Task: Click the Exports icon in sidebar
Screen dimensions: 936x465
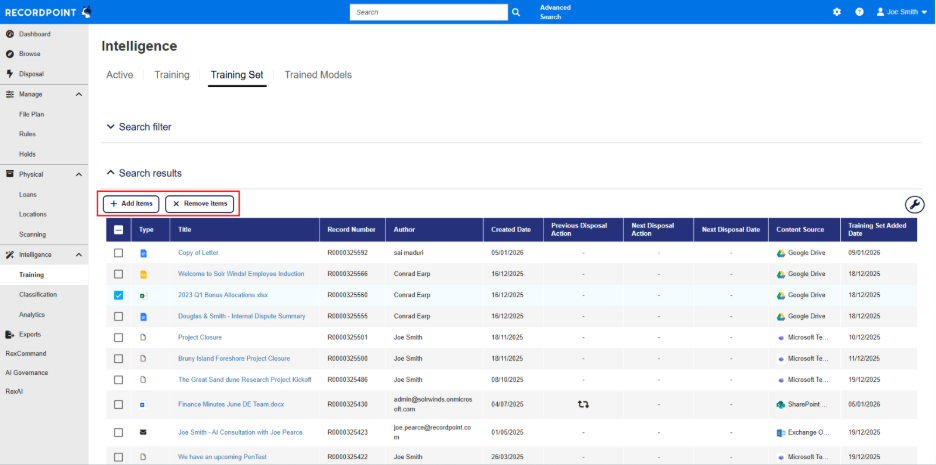Action: [9, 334]
